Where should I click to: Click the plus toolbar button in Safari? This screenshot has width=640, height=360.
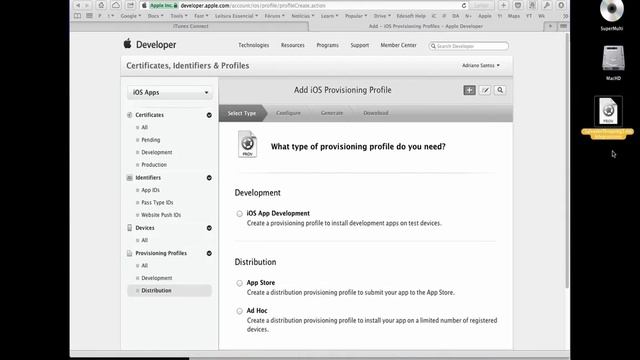(x=503, y=5)
